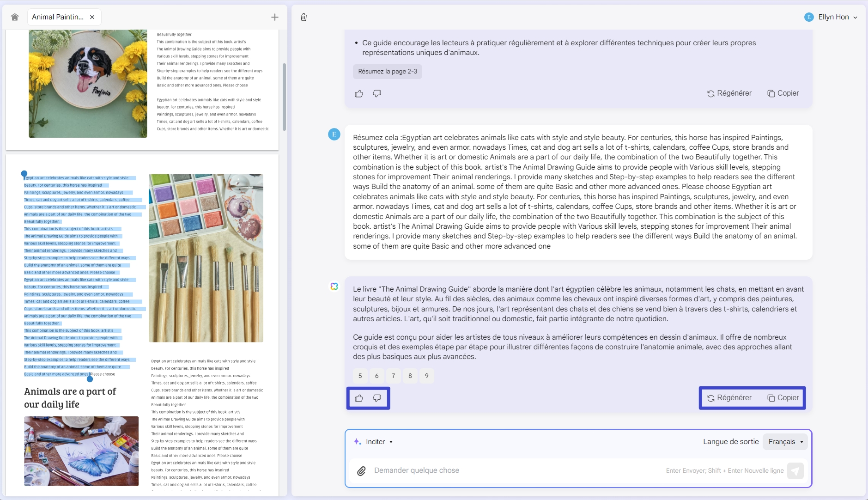Viewport: 868px width, 500px height.
Task: Click the Résumez la page 2-3 tag
Action: point(388,71)
